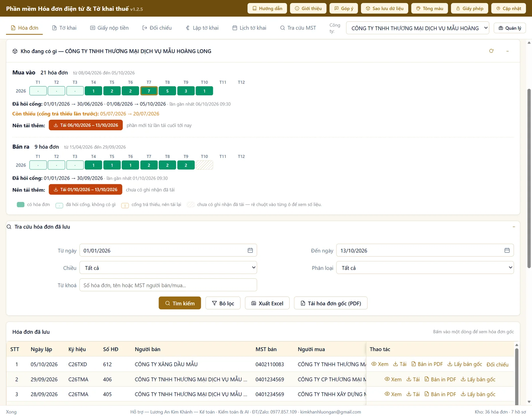
Task: Open calendar picker for Đến ngày
Action: [507, 250]
